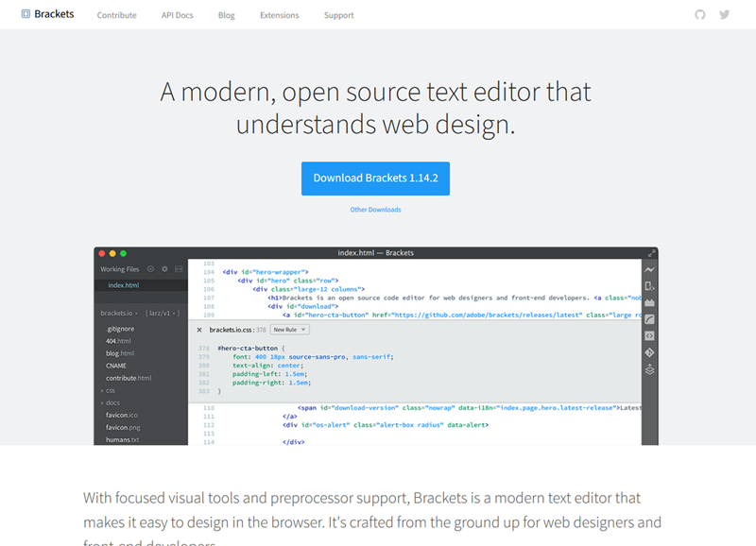This screenshot has height=546, width=756.
Task: Select humans.txt in the file tree
Action: pyautogui.click(x=123, y=439)
